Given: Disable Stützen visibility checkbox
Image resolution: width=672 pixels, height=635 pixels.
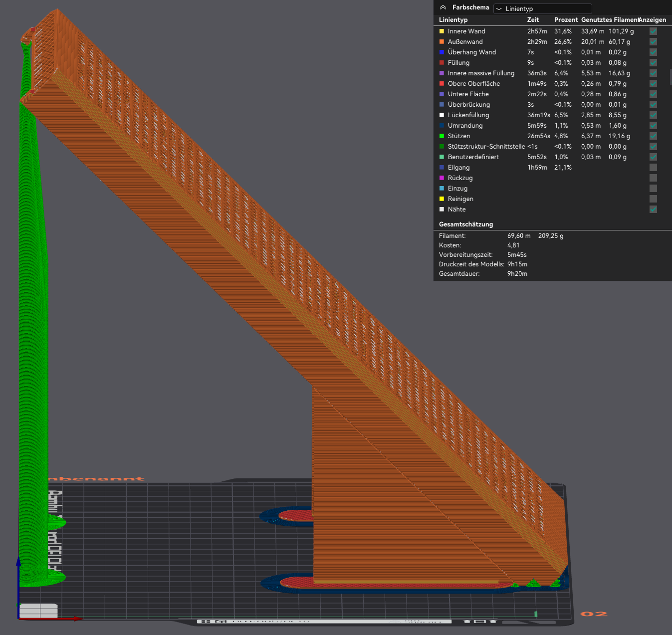Looking at the screenshot, I should point(653,136).
